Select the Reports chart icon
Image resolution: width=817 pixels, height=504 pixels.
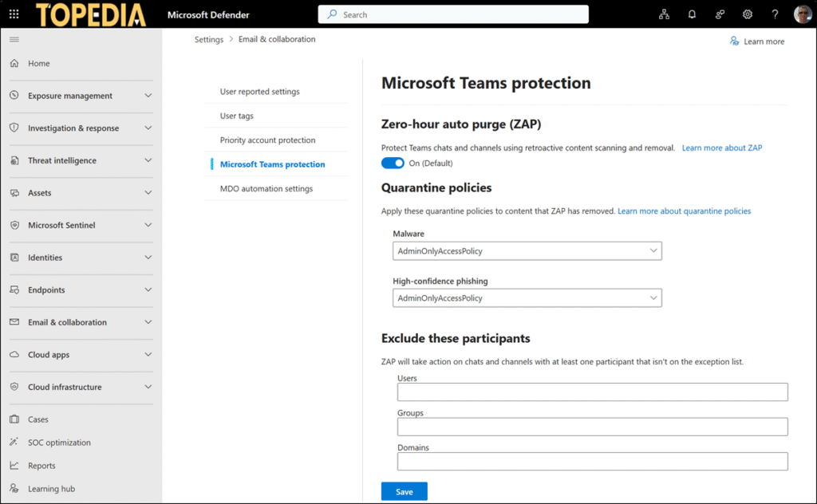coord(15,465)
